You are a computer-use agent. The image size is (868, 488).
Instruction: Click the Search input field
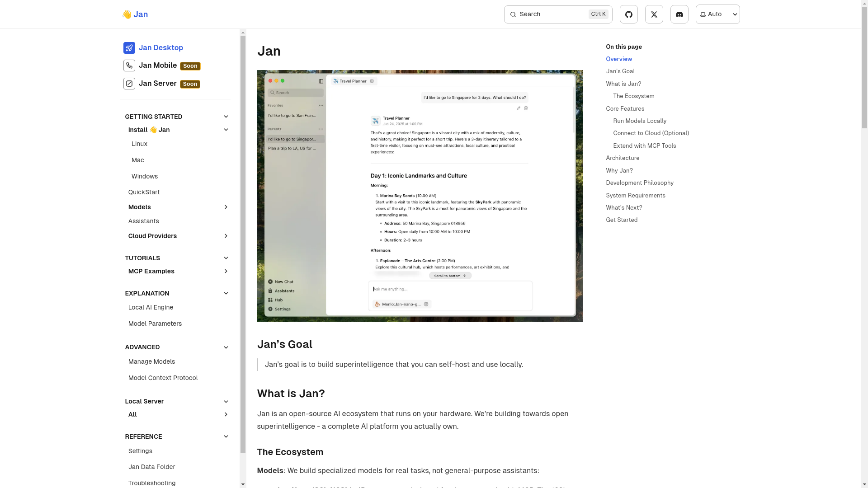(x=558, y=14)
